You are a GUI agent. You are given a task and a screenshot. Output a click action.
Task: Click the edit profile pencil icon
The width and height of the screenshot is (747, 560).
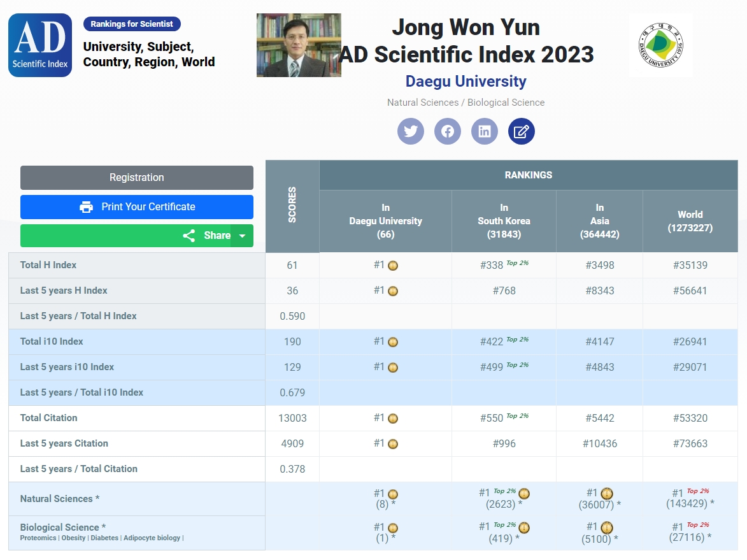tap(521, 131)
